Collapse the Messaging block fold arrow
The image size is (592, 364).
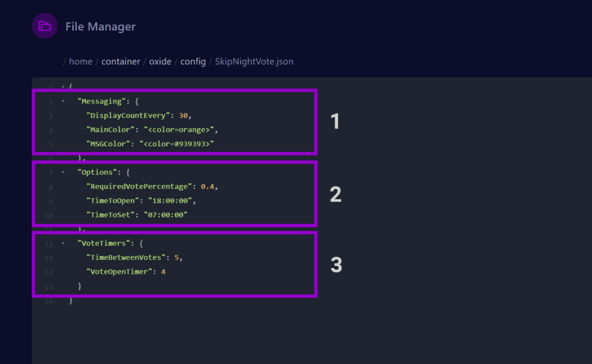point(63,102)
